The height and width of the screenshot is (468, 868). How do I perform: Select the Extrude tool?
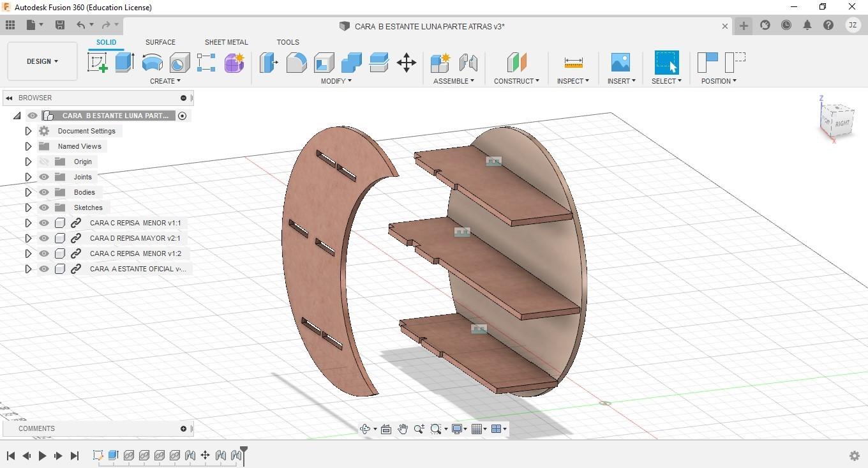[124, 63]
